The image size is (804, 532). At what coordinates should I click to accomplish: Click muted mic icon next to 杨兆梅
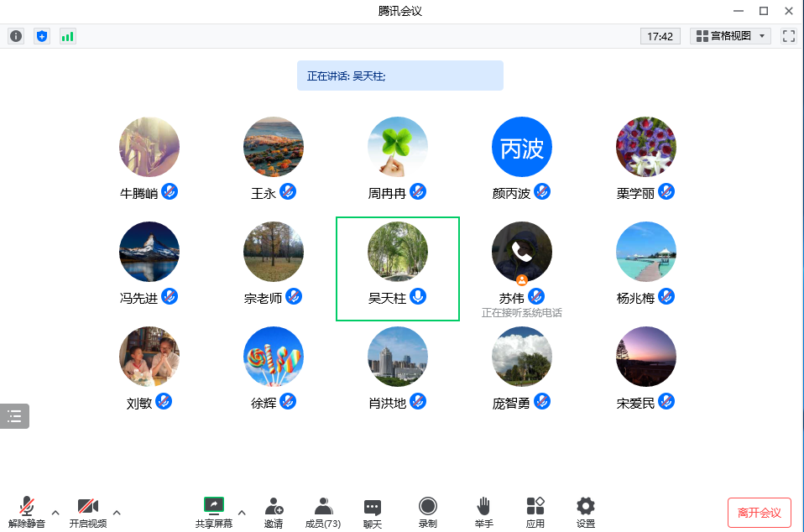pos(666,296)
